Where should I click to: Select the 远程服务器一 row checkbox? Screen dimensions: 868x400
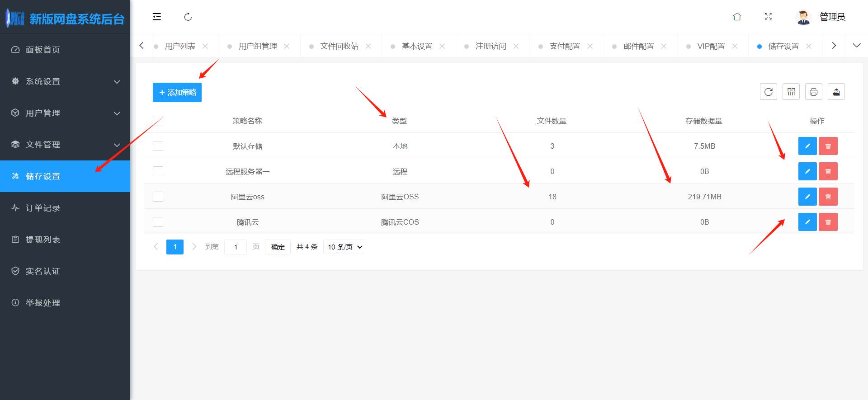(x=158, y=171)
